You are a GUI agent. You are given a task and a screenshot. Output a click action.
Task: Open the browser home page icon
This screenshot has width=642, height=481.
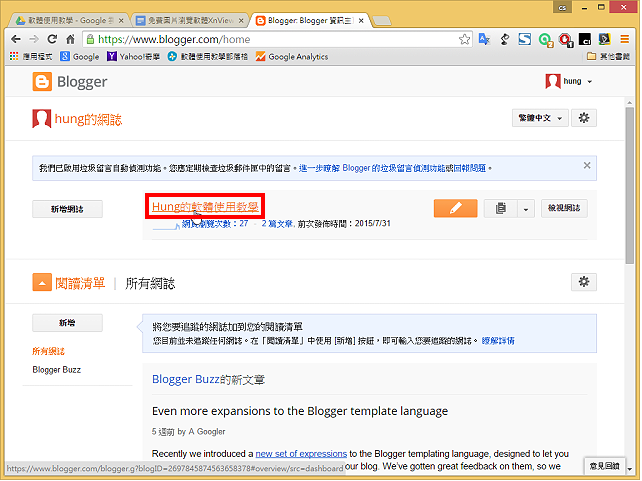70,39
